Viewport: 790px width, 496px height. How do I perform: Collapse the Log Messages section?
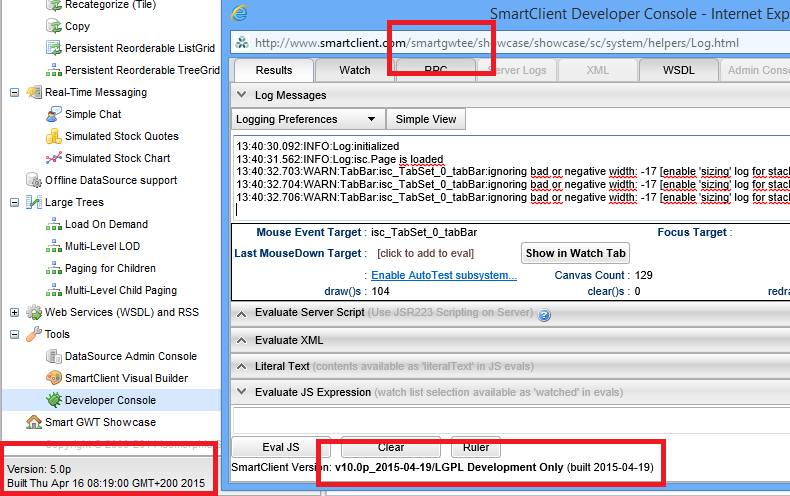(242, 95)
